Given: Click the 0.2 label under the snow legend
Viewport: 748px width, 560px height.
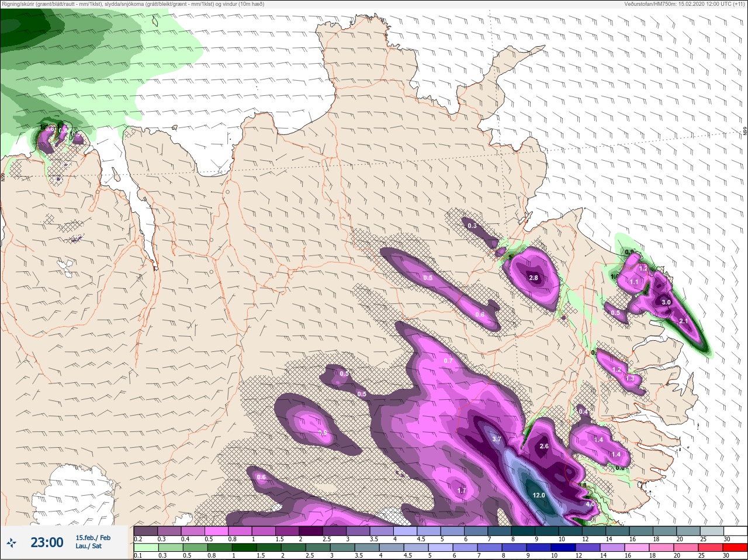Looking at the screenshot, I should 138,539.
